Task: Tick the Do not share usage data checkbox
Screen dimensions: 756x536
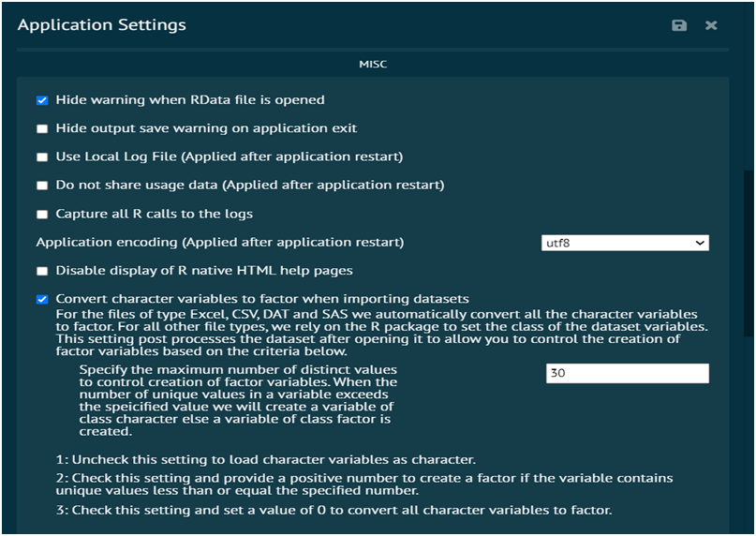Action: pyautogui.click(x=42, y=186)
